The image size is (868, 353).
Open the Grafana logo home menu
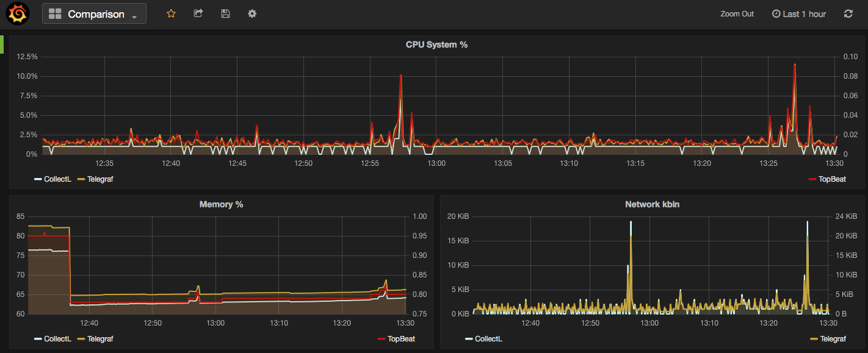pos(17,13)
